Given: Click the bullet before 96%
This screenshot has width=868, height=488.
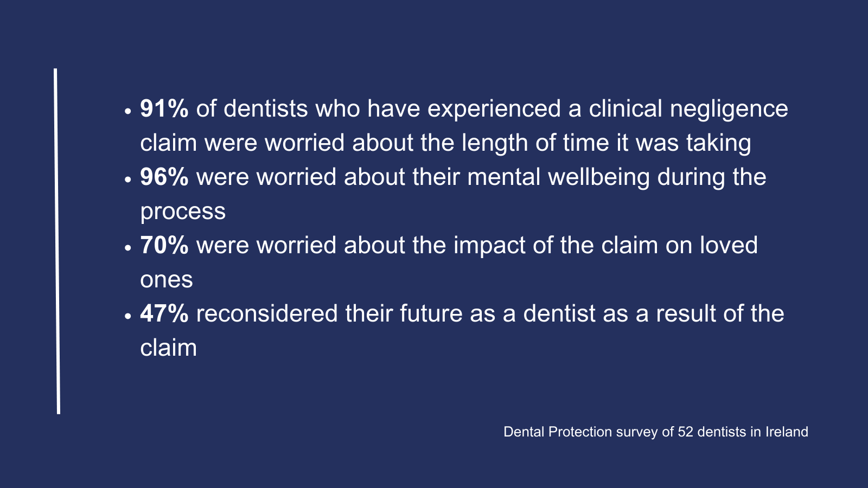Looking at the screenshot, I should [128, 179].
